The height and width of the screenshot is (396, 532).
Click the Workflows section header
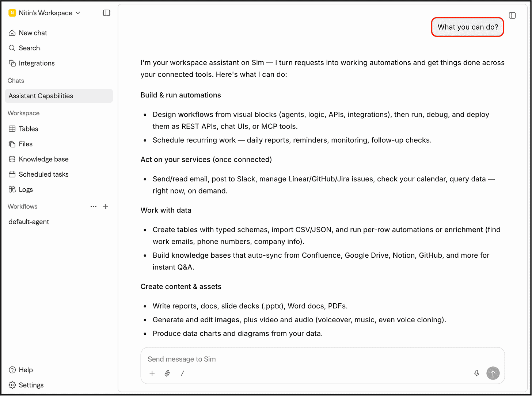[23, 207]
